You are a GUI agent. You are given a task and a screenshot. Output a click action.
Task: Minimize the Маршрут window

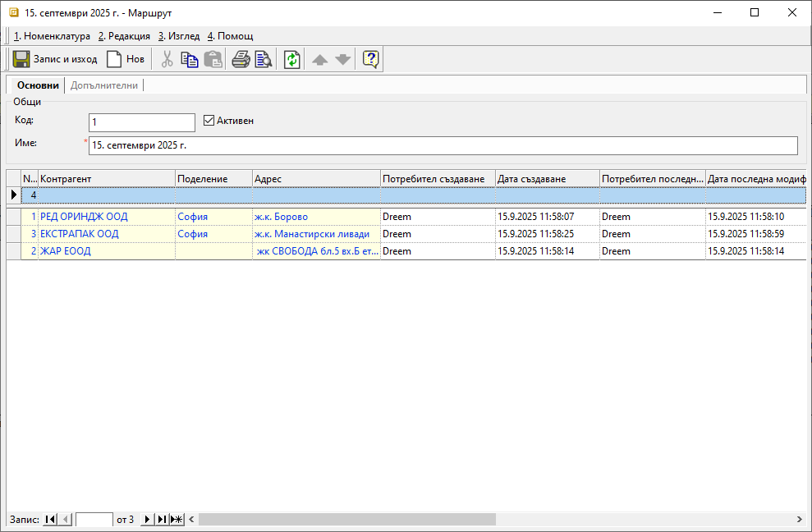718,12
